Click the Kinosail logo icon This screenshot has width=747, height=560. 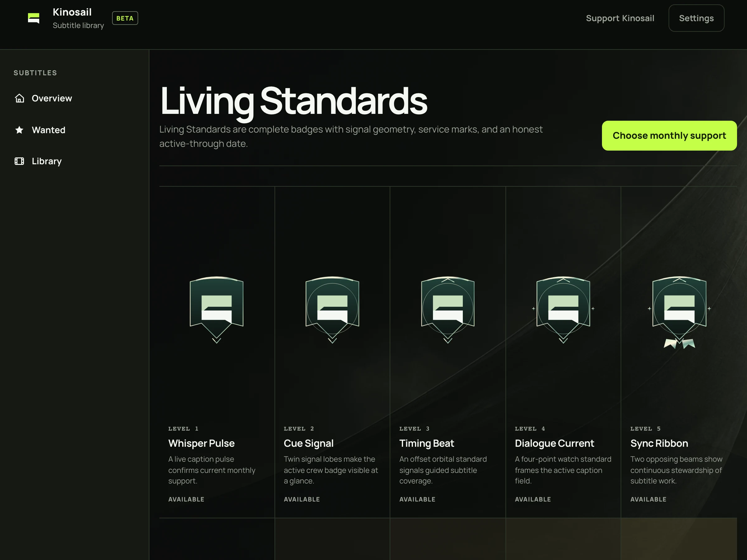pos(33,18)
